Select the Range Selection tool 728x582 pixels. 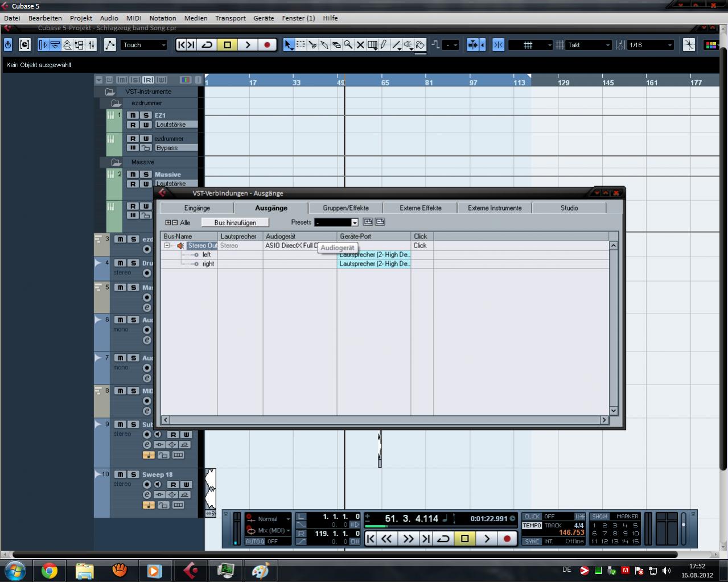point(301,45)
